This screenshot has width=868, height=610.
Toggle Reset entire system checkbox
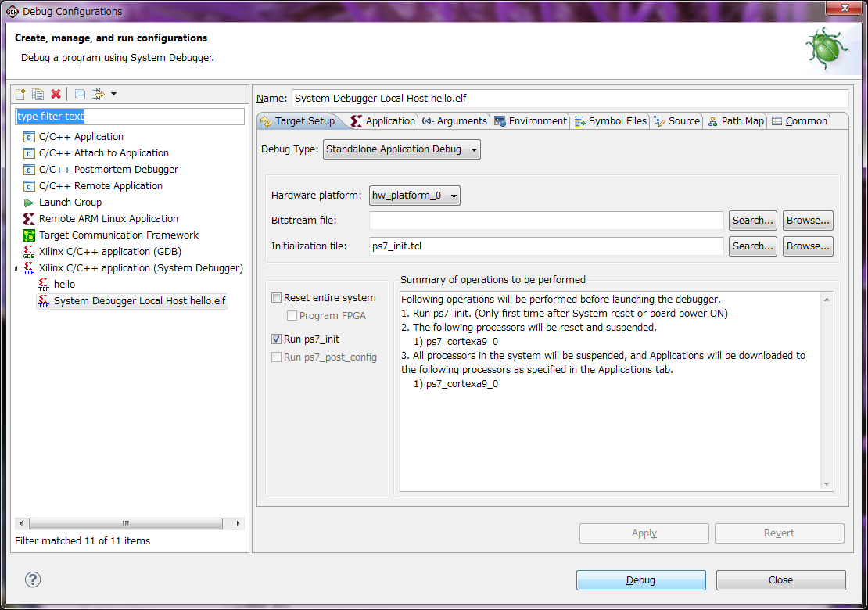click(x=276, y=298)
